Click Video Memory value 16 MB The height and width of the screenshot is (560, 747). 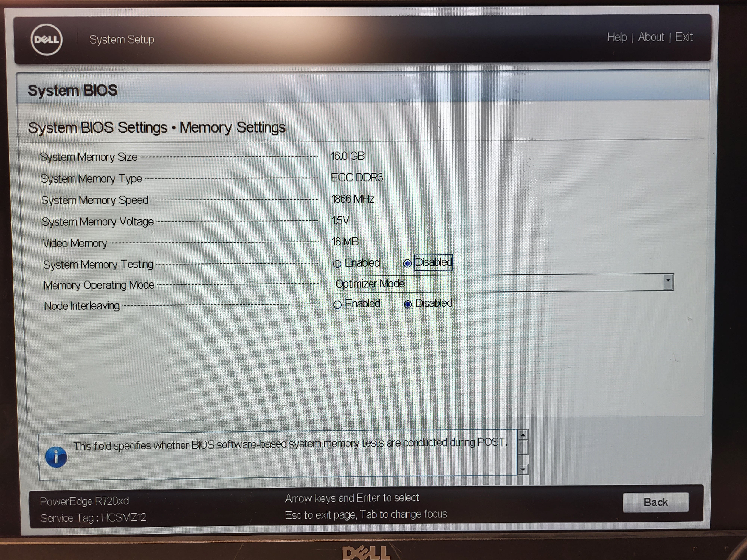[x=345, y=242]
